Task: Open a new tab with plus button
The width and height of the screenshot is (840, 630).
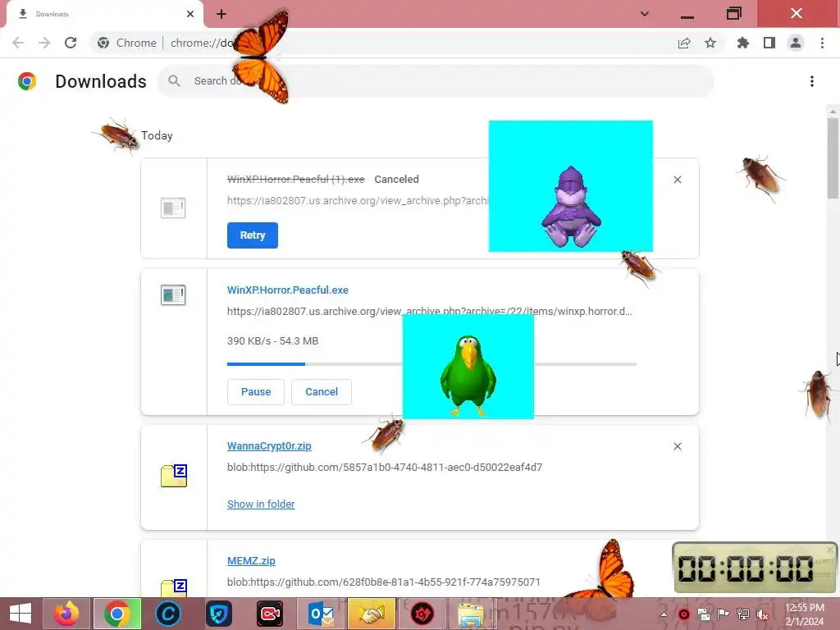Action: coord(221,14)
